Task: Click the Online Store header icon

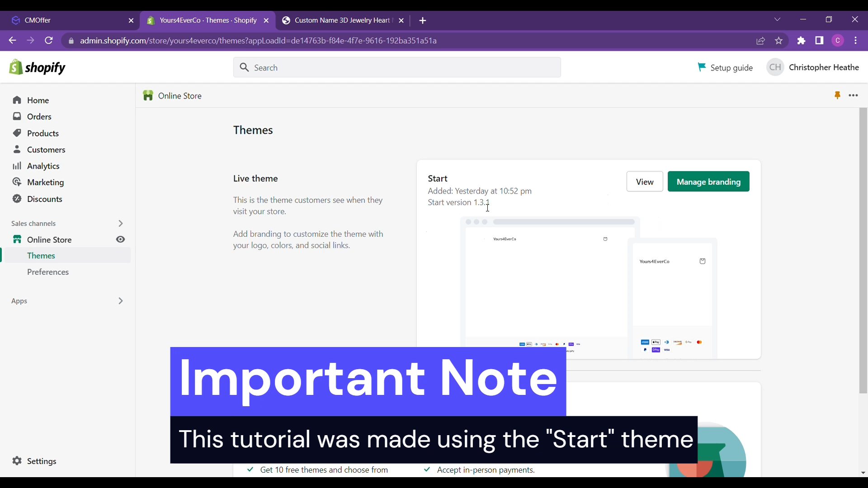Action: 148,95
